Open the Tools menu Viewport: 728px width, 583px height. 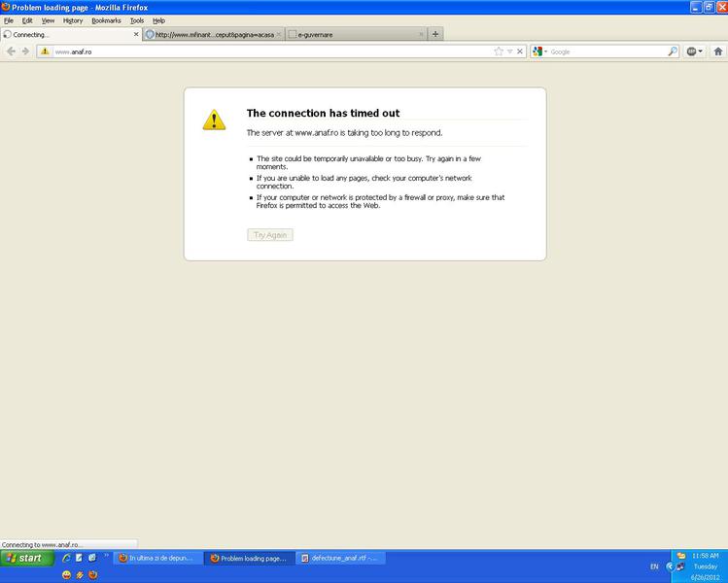tap(137, 20)
